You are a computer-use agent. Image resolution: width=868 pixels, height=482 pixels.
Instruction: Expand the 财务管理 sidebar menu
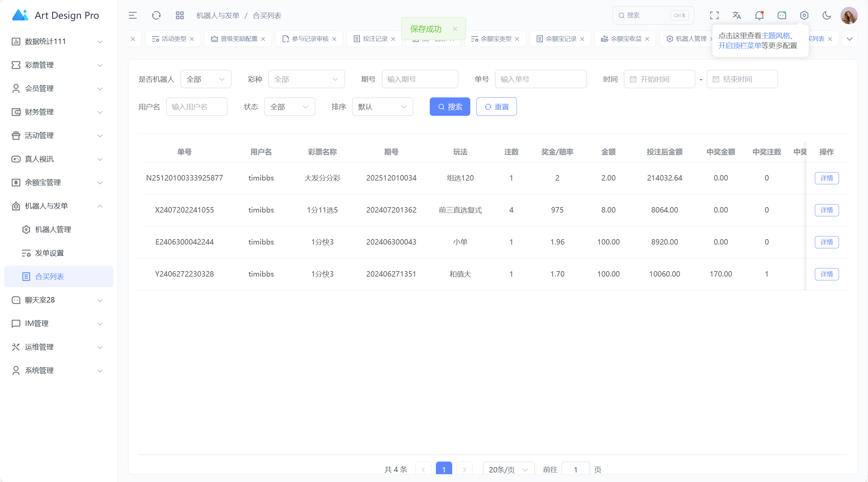pyautogui.click(x=58, y=112)
